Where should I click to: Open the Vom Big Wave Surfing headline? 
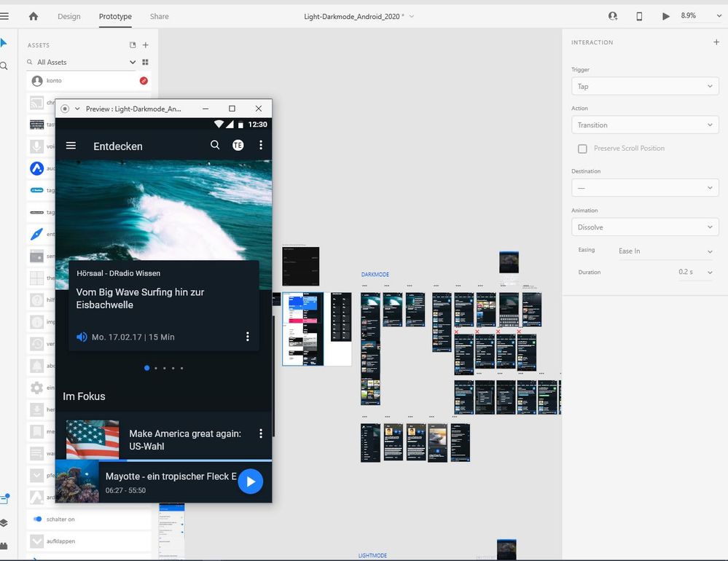(140, 299)
